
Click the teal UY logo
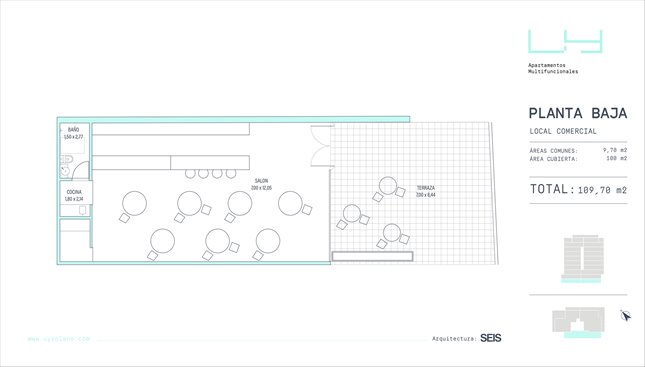pyautogui.click(x=566, y=41)
